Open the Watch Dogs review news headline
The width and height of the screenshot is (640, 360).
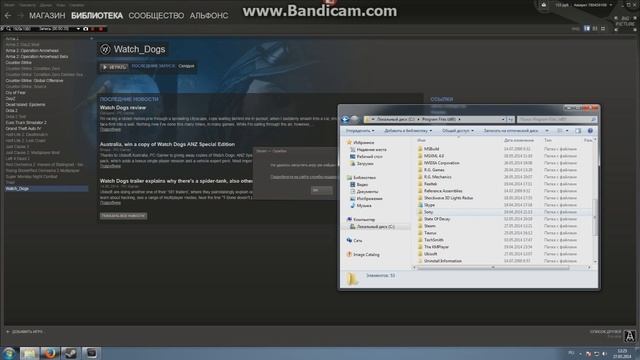click(123, 108)
